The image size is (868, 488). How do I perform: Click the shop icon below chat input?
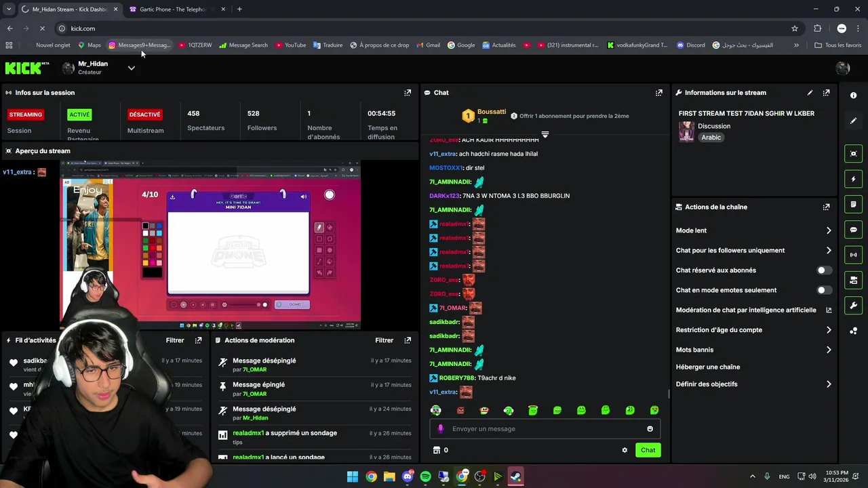436,450
